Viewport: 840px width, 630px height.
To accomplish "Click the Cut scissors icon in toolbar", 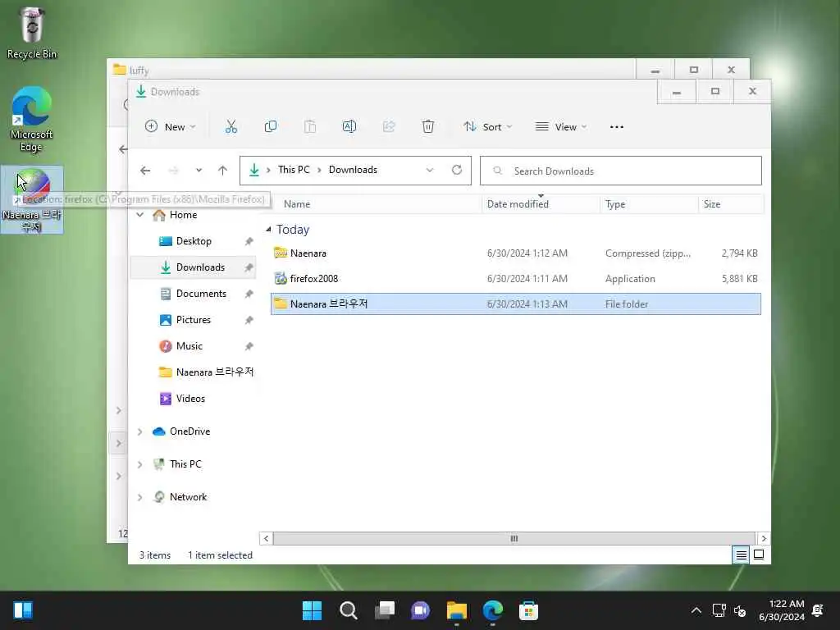I will [231, 127].
